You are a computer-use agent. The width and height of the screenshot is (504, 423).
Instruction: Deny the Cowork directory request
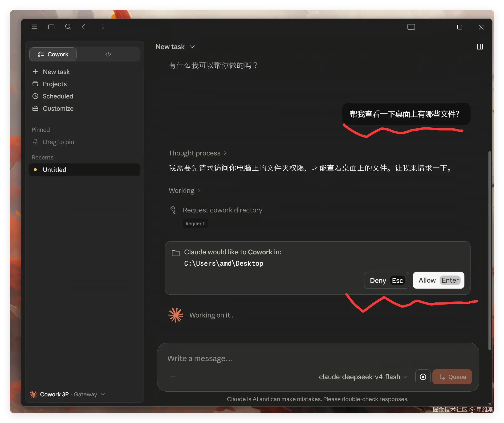pos(386,281)
